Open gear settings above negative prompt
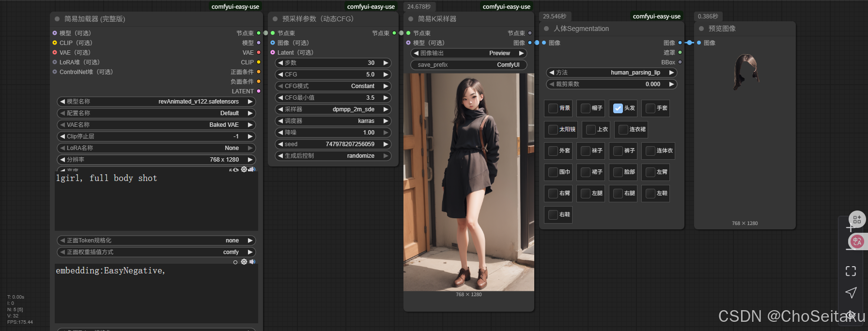This screenshot has width=868, height=331. point(244,262)
